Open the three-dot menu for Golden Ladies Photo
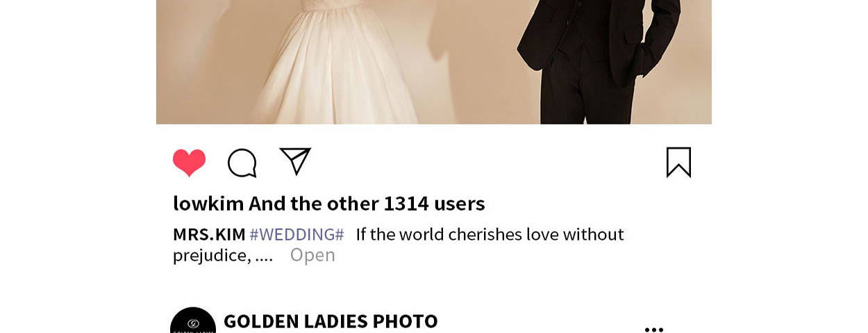The height and width of the screenshot is (333, 868). pyautogui.click(x=653, y=329)
